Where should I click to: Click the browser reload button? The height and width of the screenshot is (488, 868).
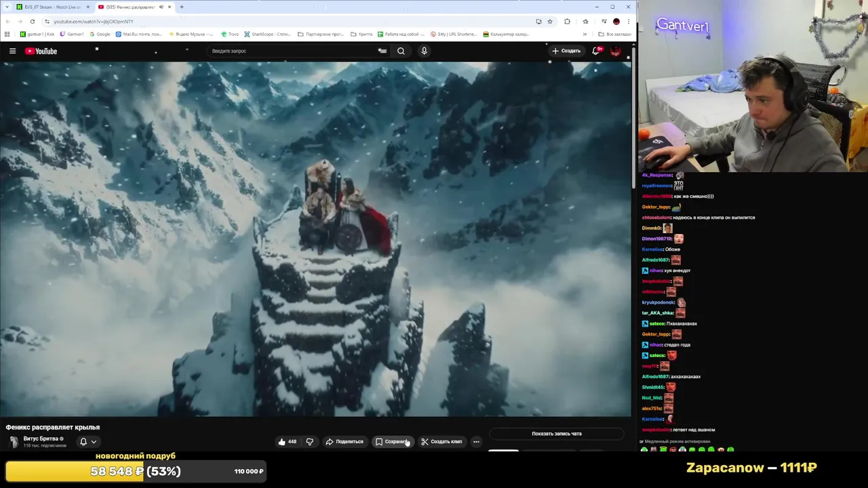tap(32, 21)
